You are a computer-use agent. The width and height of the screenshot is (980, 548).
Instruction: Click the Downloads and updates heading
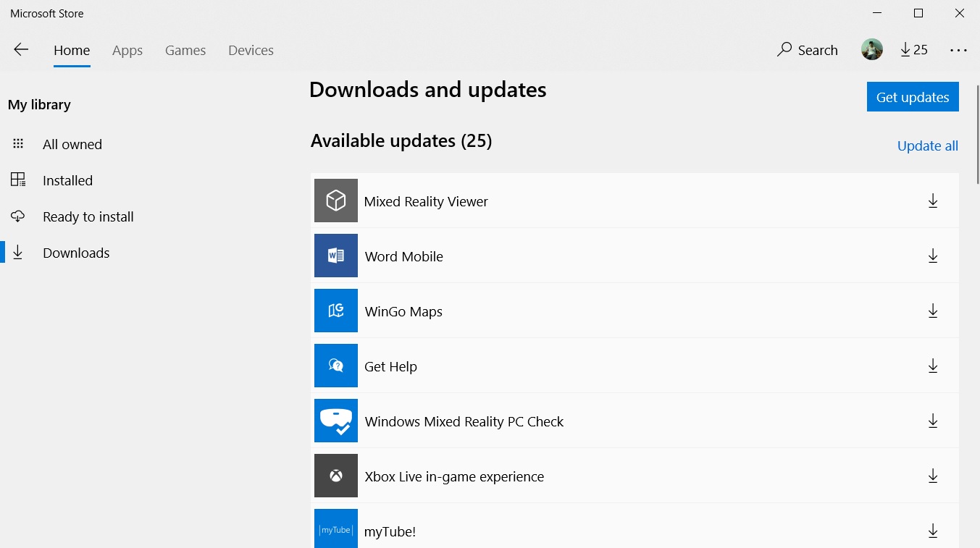coord(427,90)
